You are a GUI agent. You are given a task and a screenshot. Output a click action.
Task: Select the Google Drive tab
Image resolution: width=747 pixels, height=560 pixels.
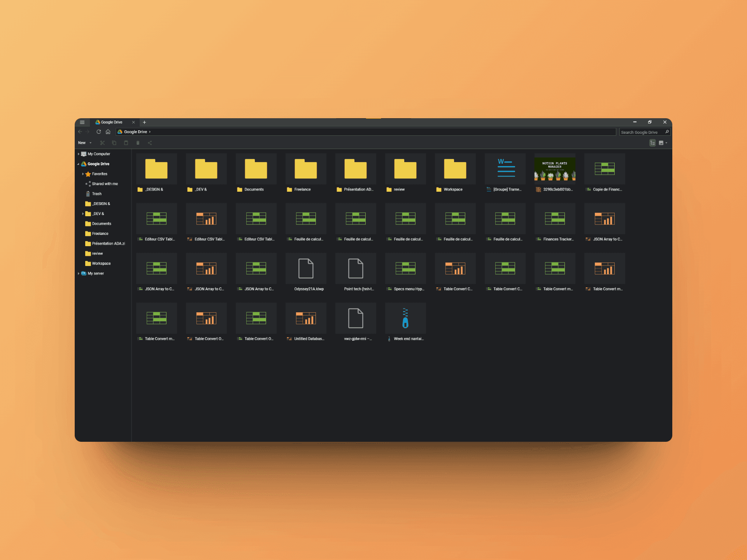click(112, 122)
